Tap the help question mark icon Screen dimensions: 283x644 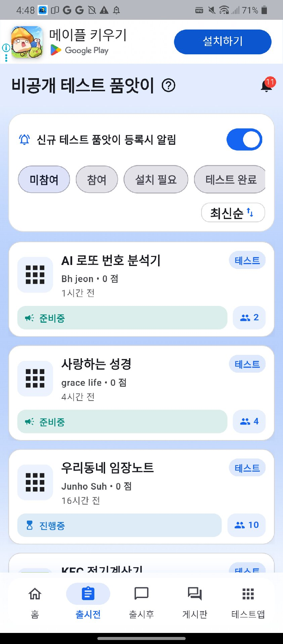(169, 86)
